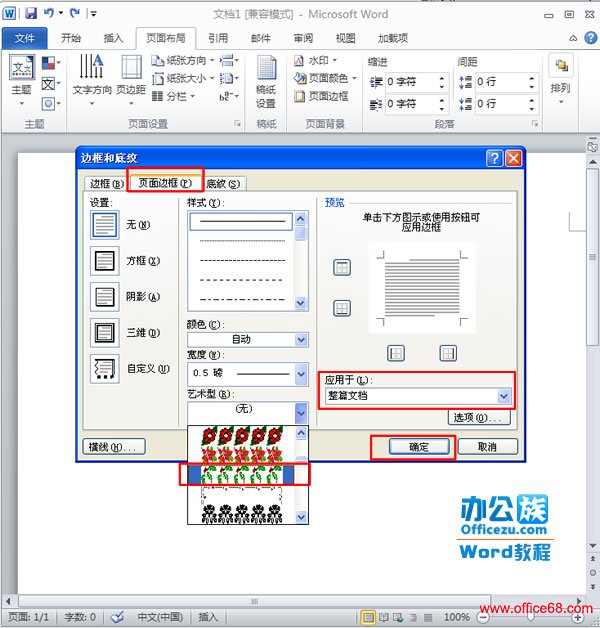Image resolution: width=600 pixels, height=628 pixels.
Task: Switch to the 底纹 (Shading) tab
Action: [224, 184]
